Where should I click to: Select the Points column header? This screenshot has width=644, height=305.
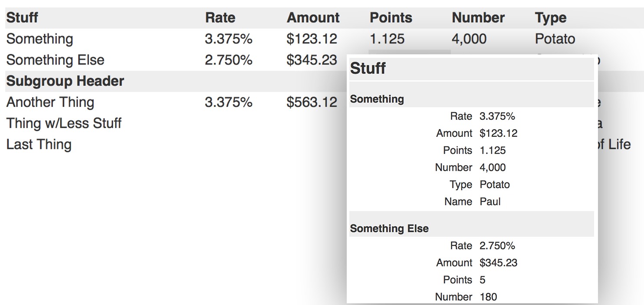click(391, 18)
